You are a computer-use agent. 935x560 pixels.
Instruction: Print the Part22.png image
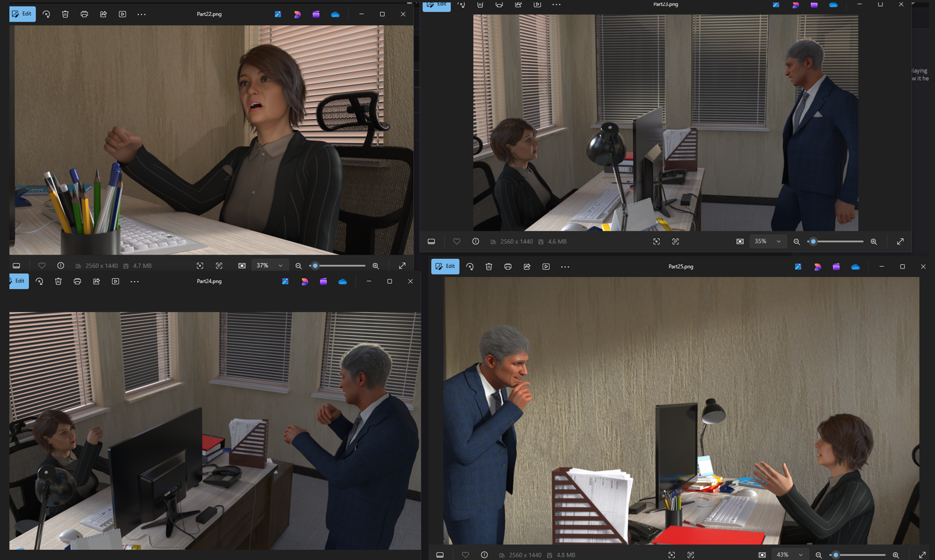[85, 14]
